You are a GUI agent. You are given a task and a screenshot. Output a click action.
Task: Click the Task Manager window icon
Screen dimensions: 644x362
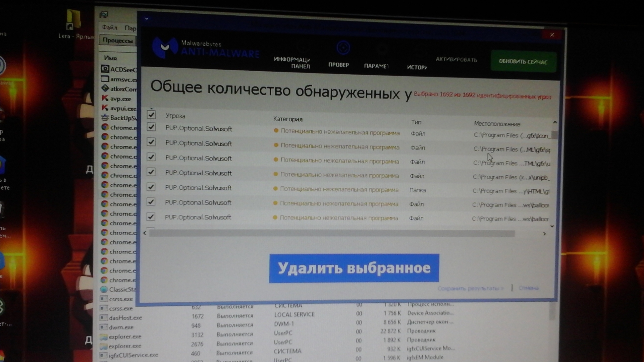[104, 14]
